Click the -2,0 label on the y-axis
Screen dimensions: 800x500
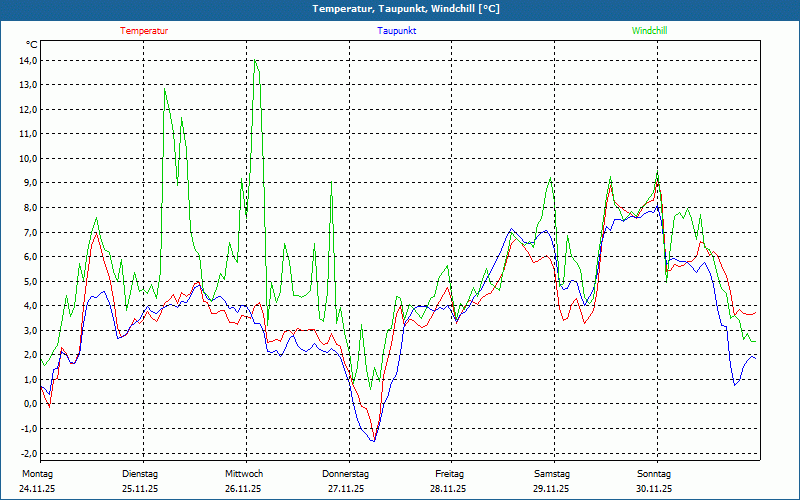28,453
